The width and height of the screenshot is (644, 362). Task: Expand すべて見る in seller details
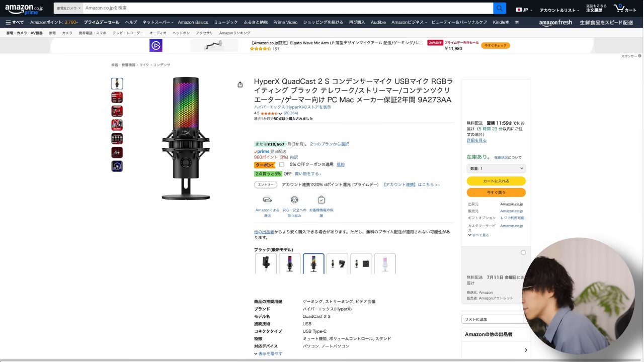tap(478, 235)
